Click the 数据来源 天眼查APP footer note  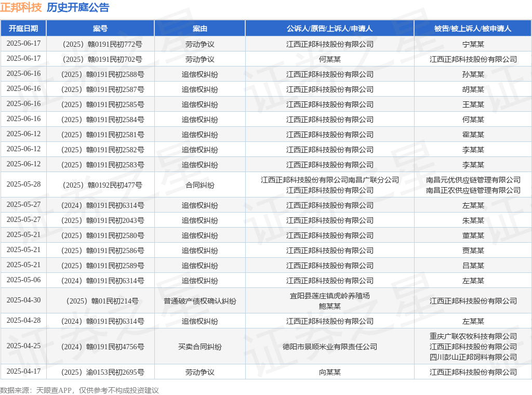(x=79, y=390)
